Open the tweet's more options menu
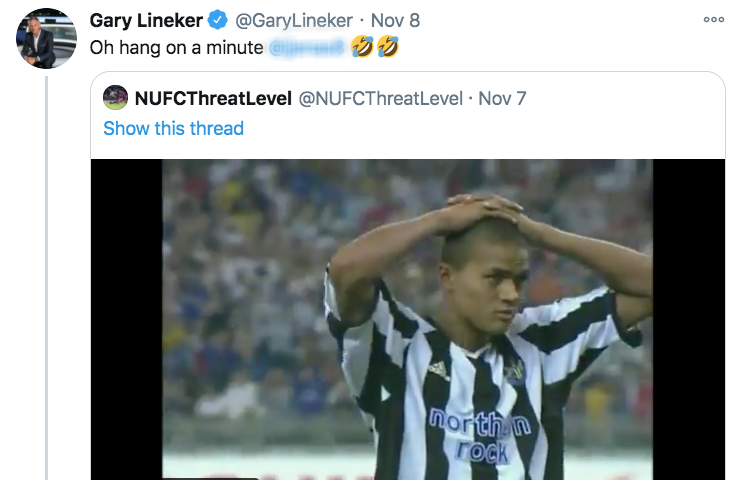 coord(713,19)
